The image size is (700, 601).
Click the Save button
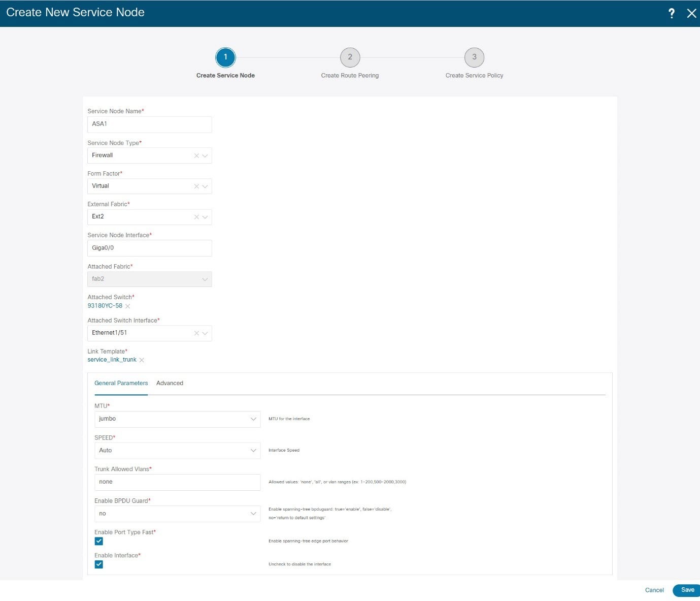coord(688,590)
